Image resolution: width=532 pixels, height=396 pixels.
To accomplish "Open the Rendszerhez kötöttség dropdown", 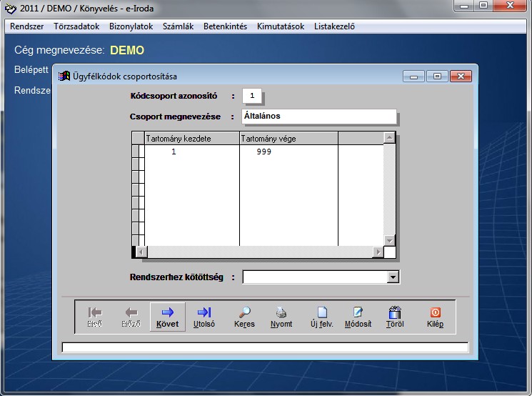I will click(x=392, y=277).
